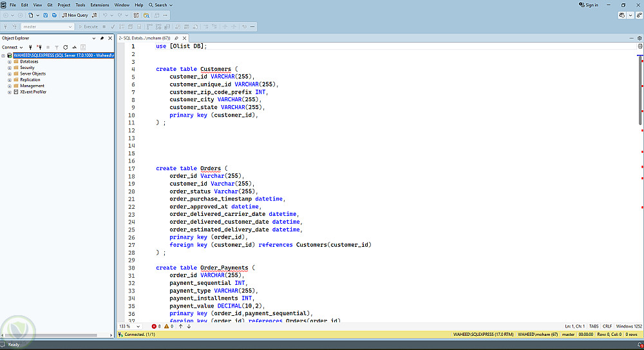The width and height of the screenshot is (644, 350).
Task: Close the Object Explorer panel
Action: (x=110, y=38)
